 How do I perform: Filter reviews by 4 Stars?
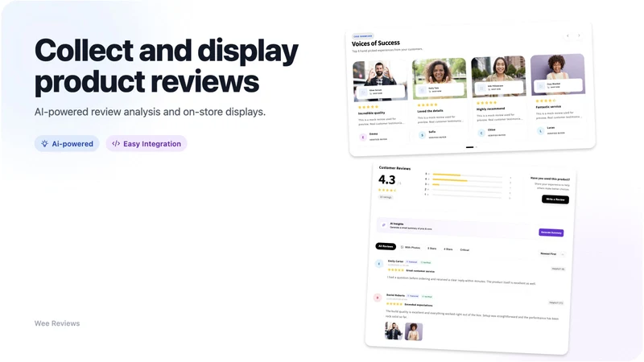coord(448,249)
